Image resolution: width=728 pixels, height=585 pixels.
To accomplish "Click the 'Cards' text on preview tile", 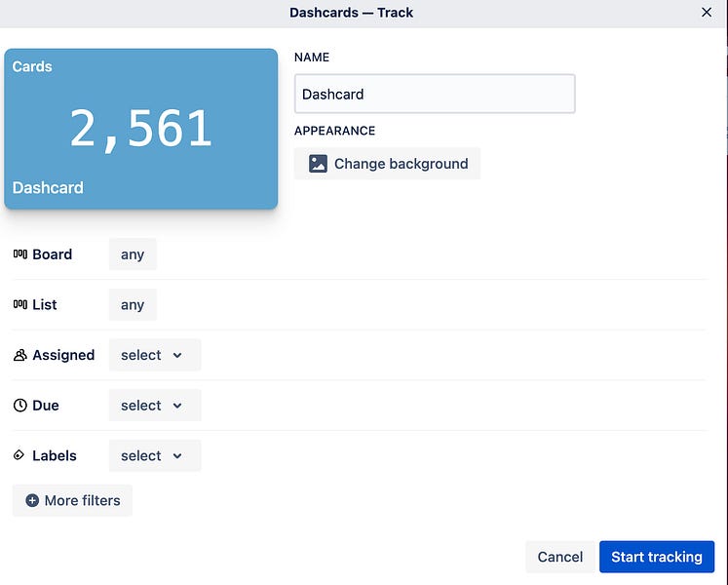I will (x=32, y=66).
